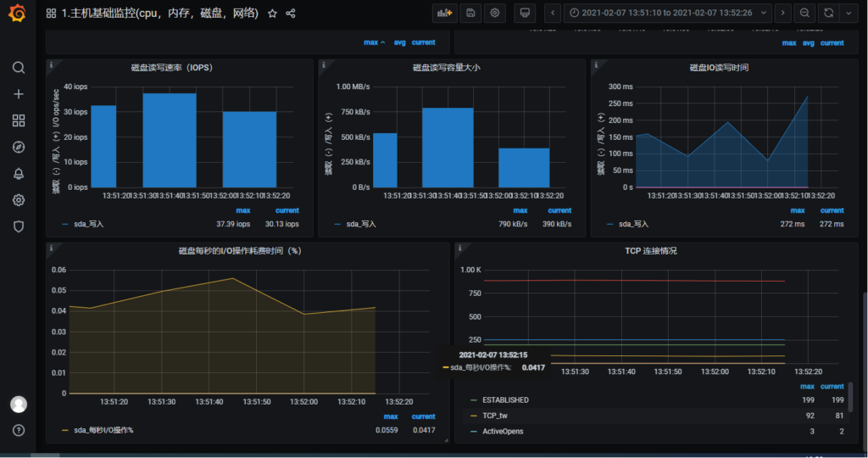Click the dashboard grid icon beside title
868x458 pixels.
click(51, 14)
